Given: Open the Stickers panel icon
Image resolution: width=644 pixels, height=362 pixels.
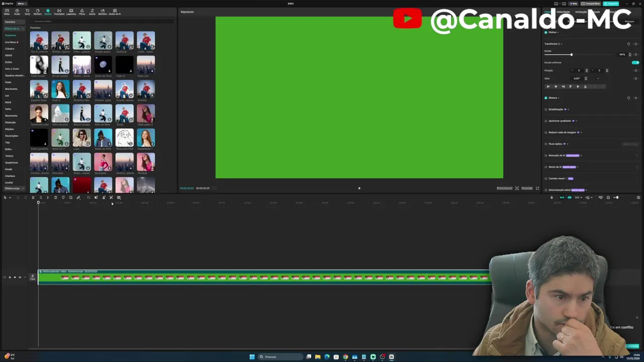Looking at the screenshot, I should click(37, 12).
